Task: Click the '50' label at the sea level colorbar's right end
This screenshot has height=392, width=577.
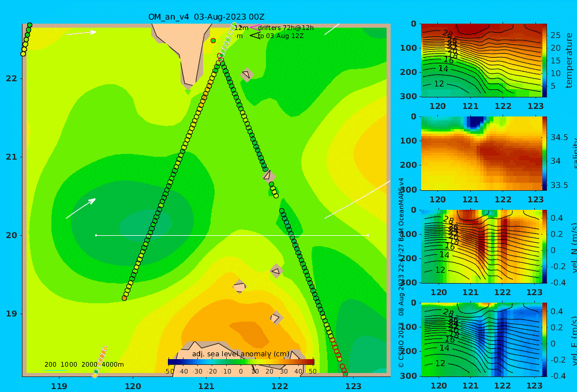Action: [x=312, y=371]
